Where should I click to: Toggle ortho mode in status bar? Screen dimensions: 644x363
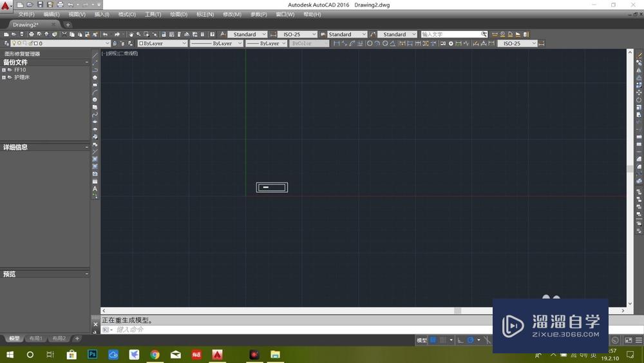pos(460,340)
